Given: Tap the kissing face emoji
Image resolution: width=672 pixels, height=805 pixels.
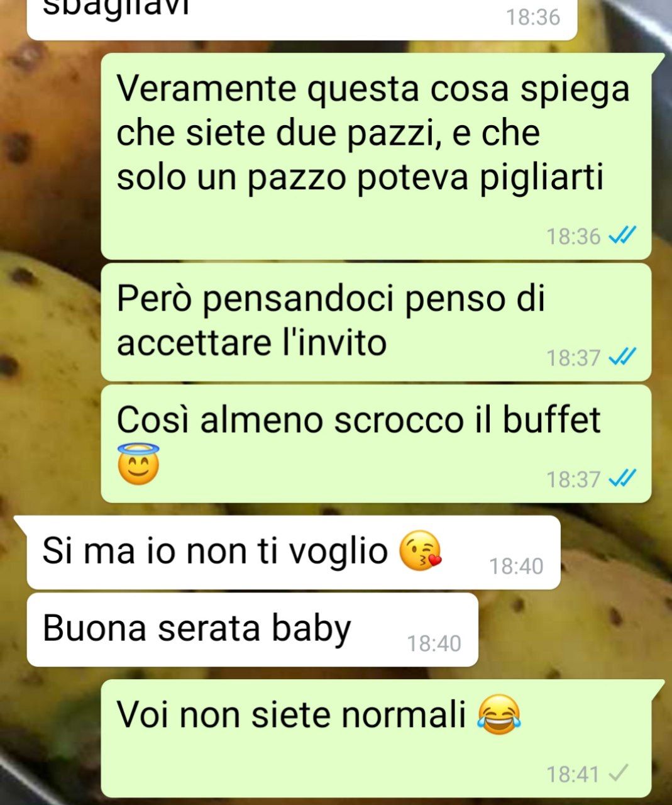Looking at the screenshot, I should pyautogui.click(x=421, y=551).
